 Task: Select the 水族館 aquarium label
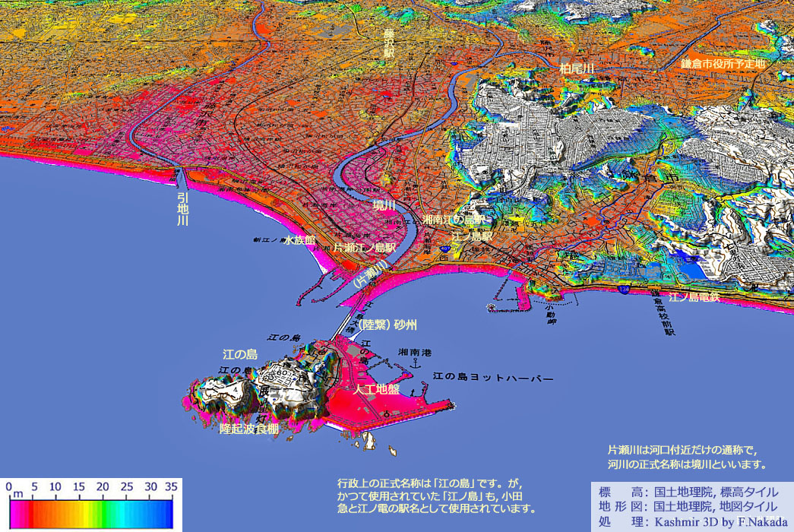300,239
